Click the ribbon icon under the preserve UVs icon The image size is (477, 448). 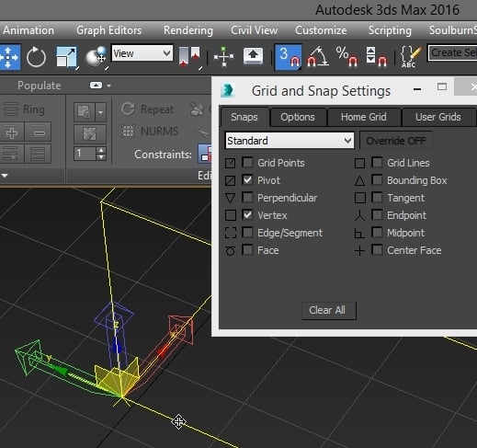[x=90, y=133]
